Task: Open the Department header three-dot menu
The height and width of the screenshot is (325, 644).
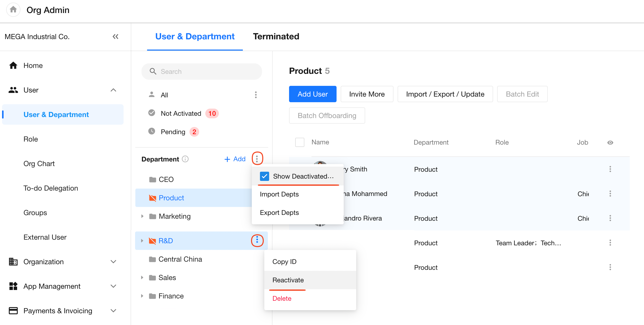Action: tap(257, 159)
